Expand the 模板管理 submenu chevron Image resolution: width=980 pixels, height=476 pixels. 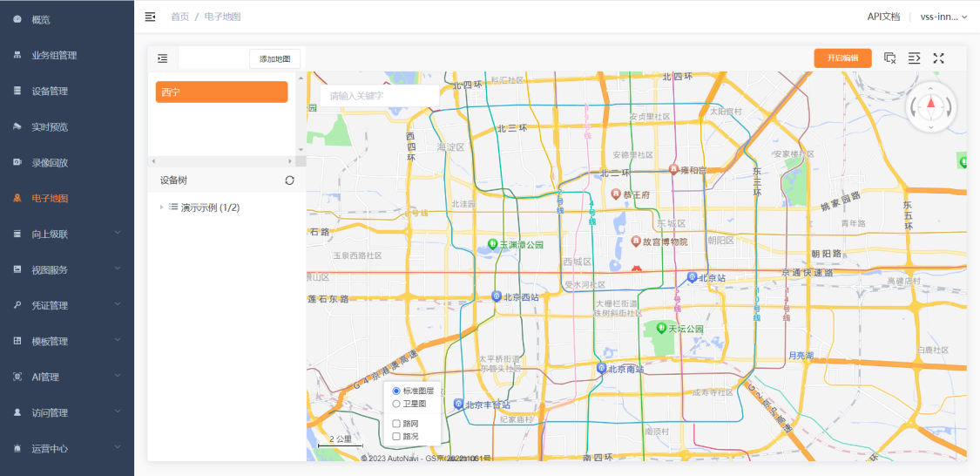pos(118,340)
